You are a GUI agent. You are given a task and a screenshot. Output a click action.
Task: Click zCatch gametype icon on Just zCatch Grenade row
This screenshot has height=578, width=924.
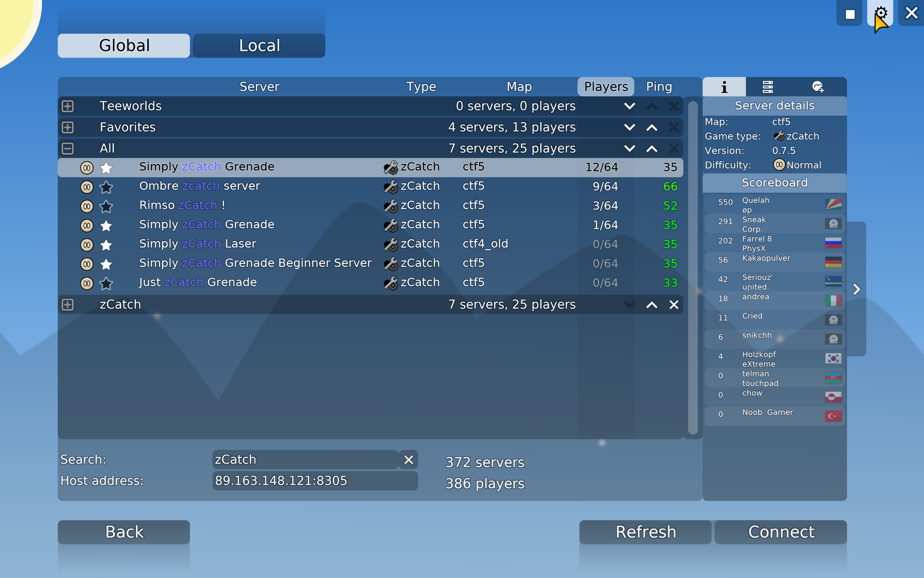click(390, 283)
